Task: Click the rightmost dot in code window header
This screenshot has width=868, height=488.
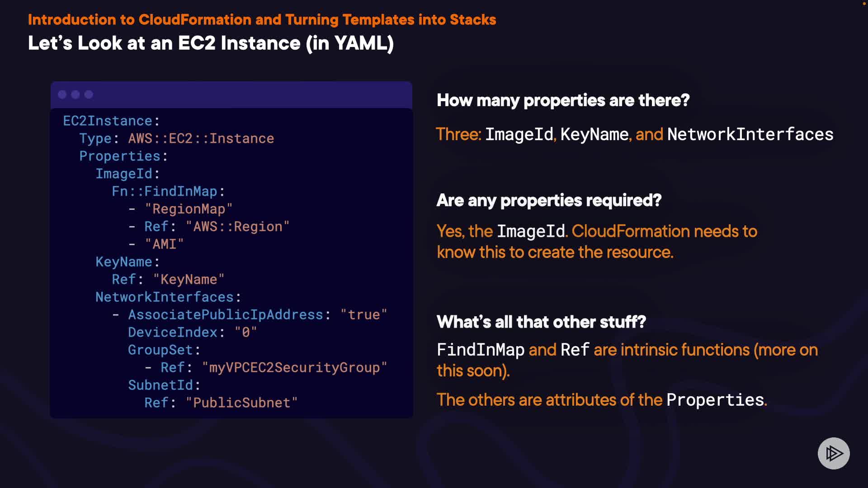Action: (x=89, y=94)
